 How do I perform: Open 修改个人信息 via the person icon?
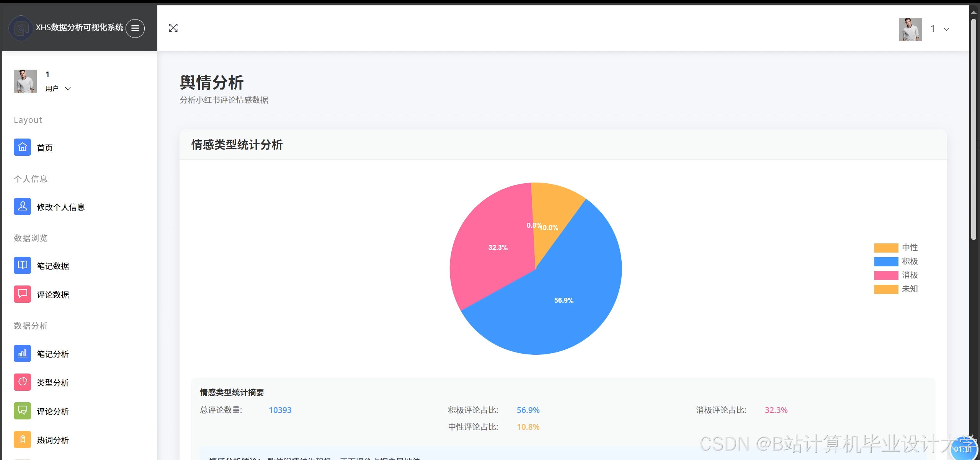22,206
